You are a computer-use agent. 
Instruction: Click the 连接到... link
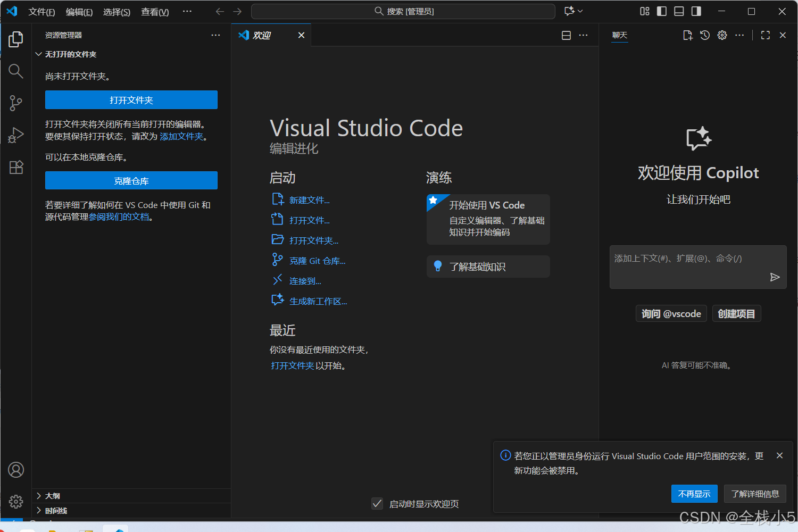(305, 281)
